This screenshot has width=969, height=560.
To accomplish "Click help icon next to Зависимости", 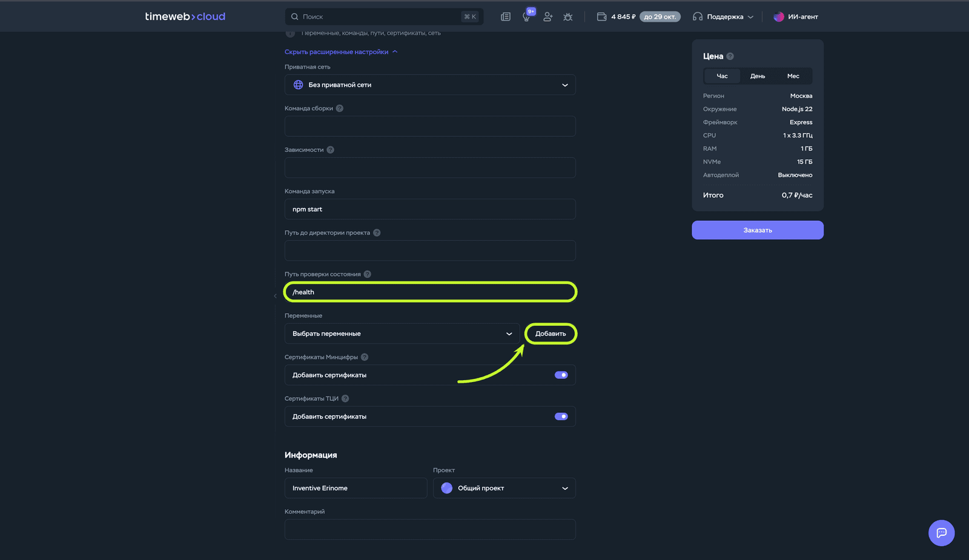I will tap(331, 150).
